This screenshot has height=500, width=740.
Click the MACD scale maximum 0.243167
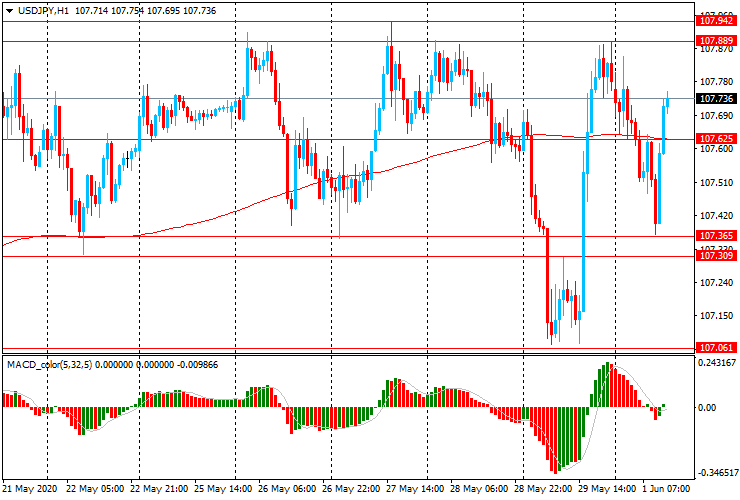click(x=717, y=363)
